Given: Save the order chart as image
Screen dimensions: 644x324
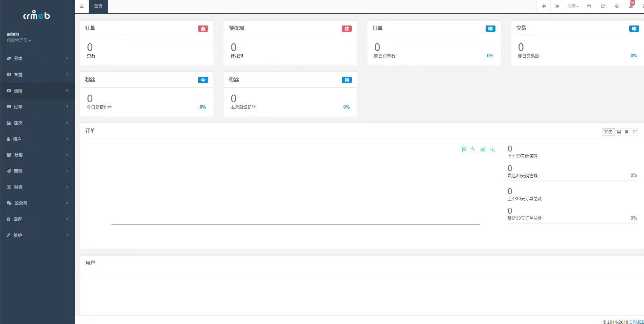Looking at the screenshot, I should [492, 149].
